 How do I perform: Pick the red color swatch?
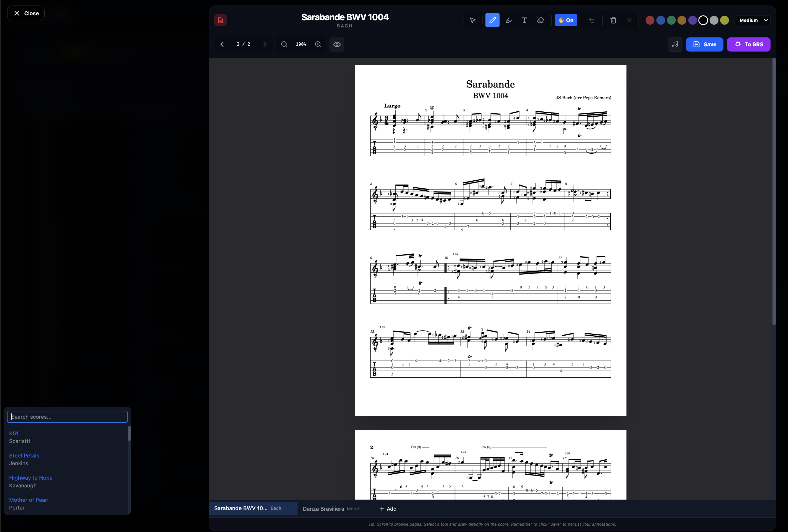point(650,20)
